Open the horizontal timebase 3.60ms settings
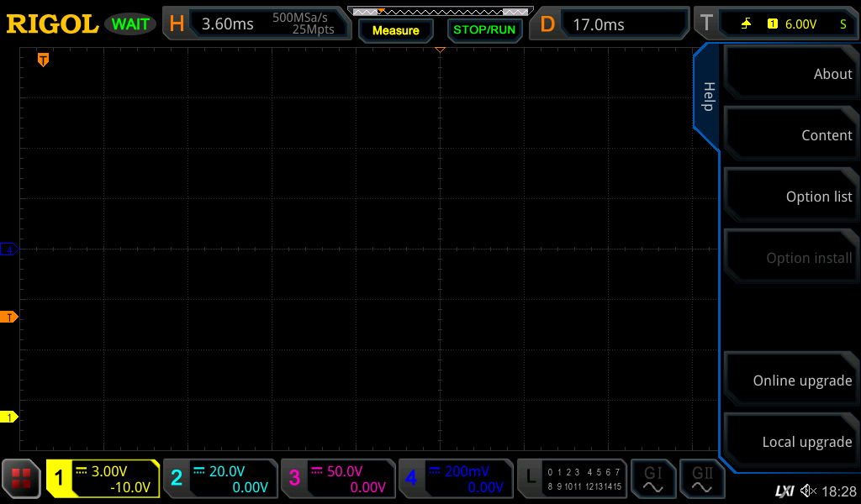The width and height of the screenshot is (861, 504). point(256,24)
